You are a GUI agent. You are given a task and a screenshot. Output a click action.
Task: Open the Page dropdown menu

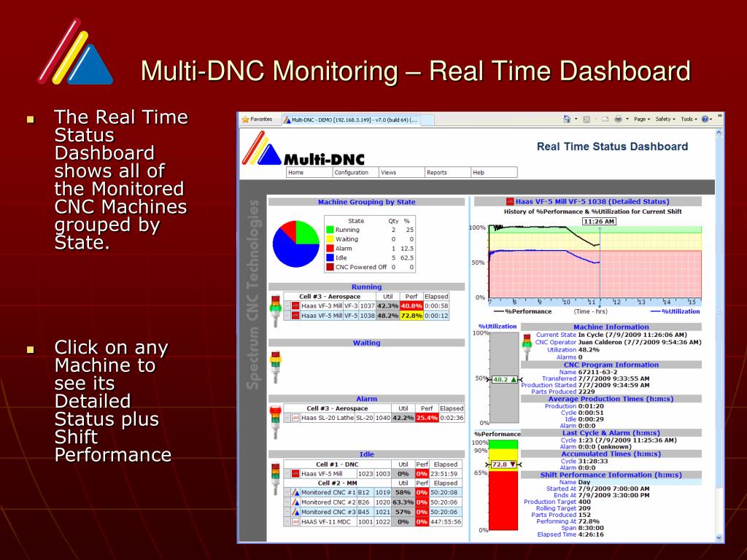tap(642, 119)
